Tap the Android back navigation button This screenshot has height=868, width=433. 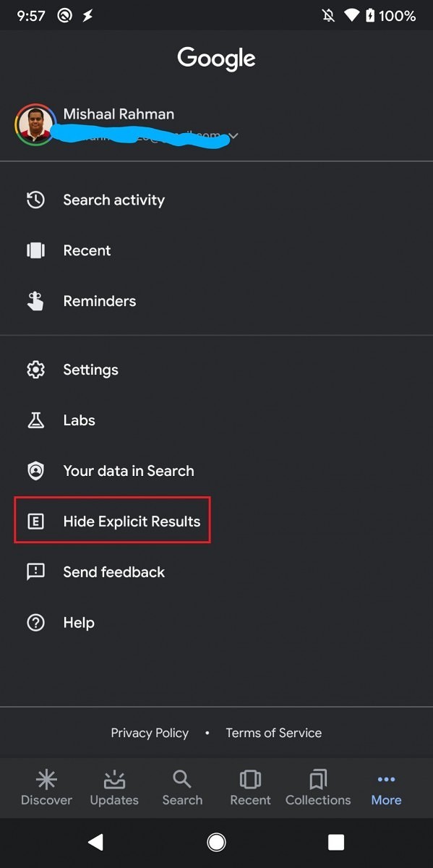(x=95, y=842)
